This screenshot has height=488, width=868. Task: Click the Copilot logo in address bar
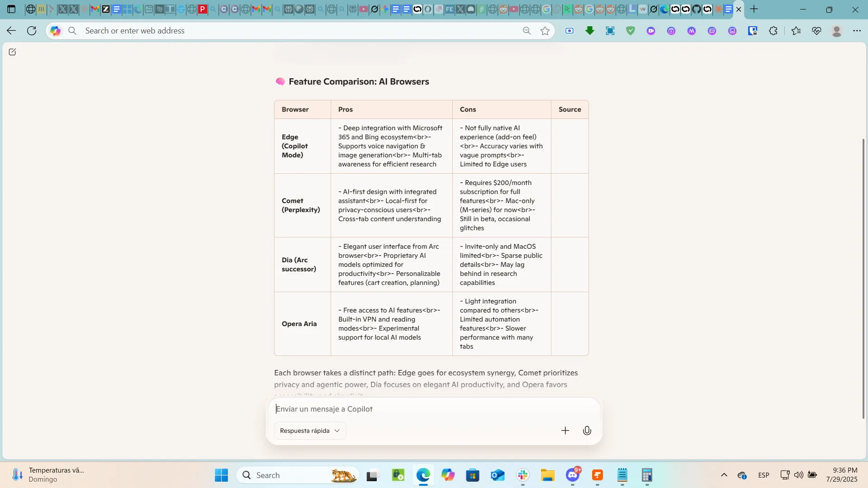tap(56, 31)
